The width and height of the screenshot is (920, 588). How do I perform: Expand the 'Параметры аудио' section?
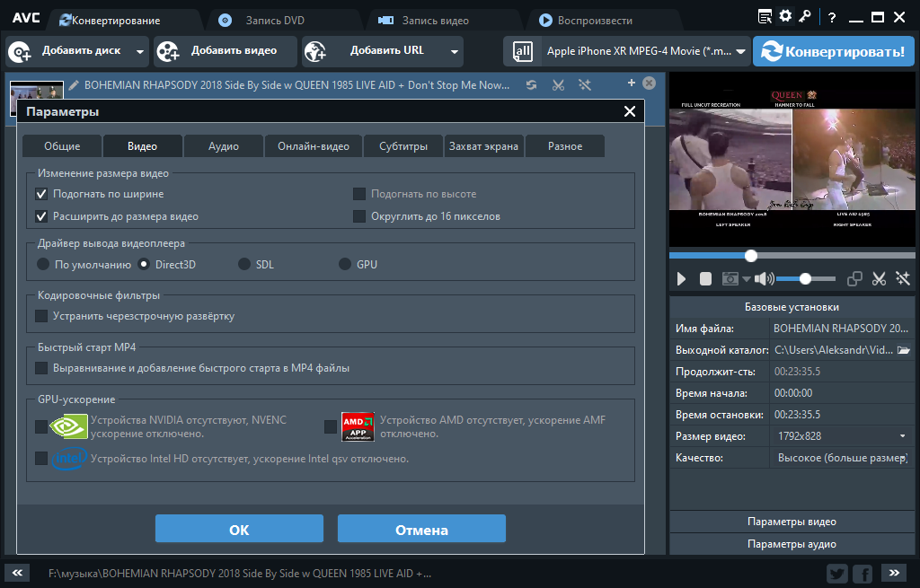792,544
